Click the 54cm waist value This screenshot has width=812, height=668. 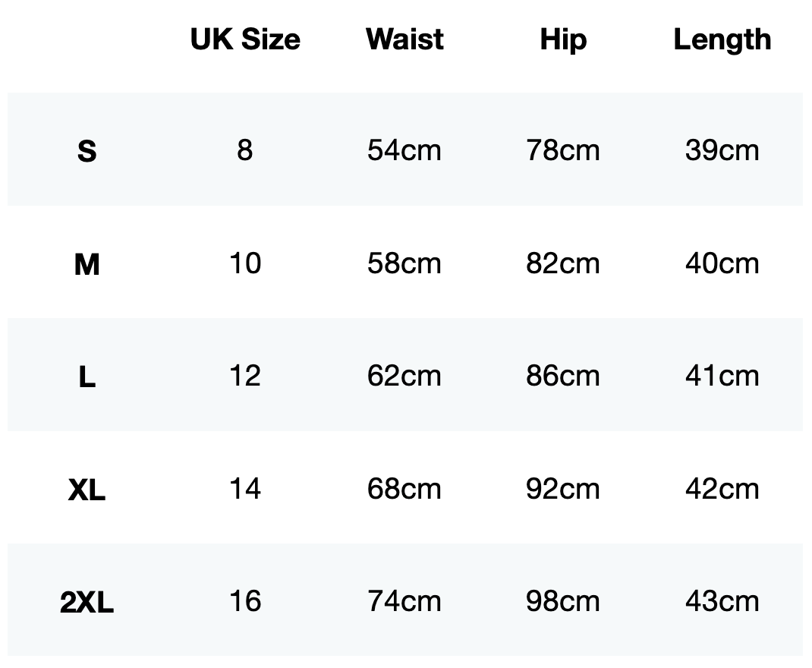[404, 150]
